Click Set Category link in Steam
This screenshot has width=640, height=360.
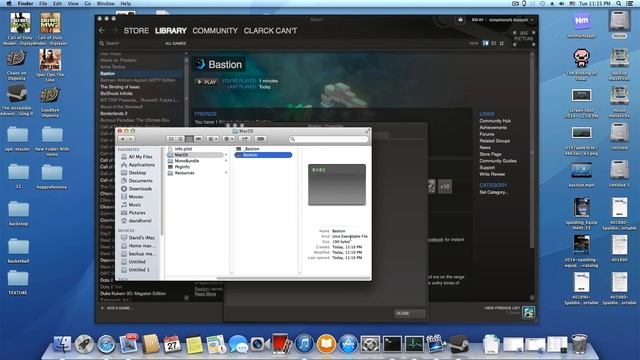[493, 192]
